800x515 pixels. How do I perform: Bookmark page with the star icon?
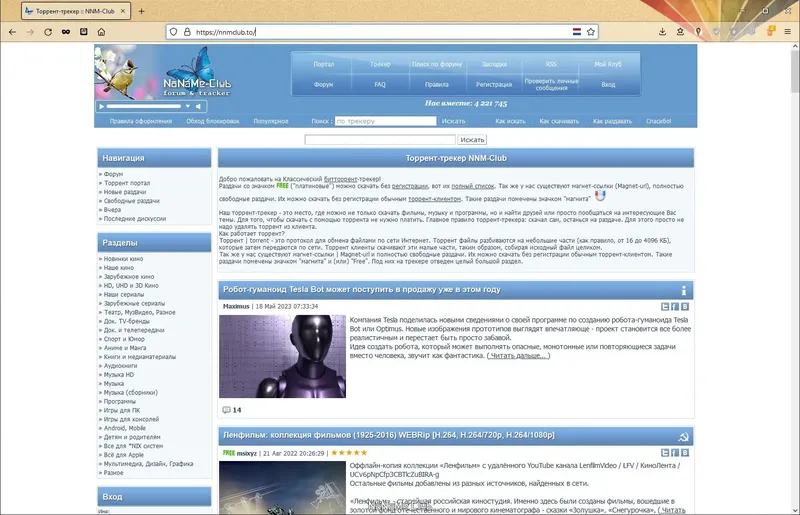click(x=591, y=32)
